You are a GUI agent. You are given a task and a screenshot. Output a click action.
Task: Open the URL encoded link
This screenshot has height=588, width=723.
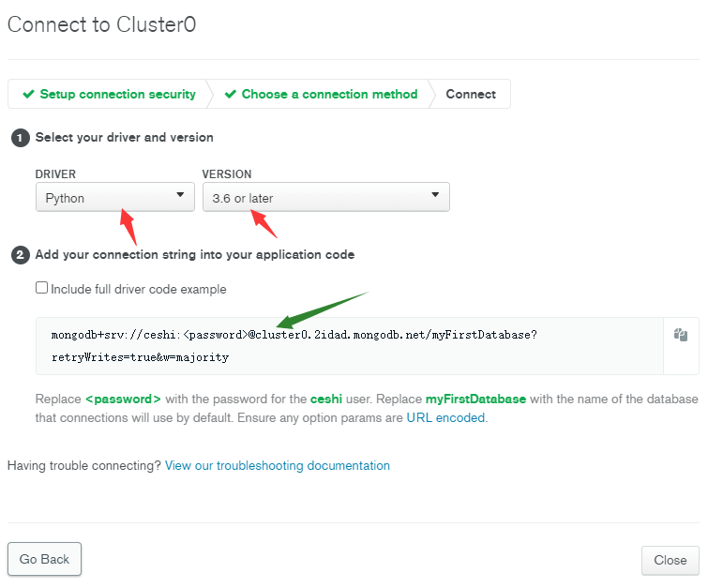[x=445, y=418]
